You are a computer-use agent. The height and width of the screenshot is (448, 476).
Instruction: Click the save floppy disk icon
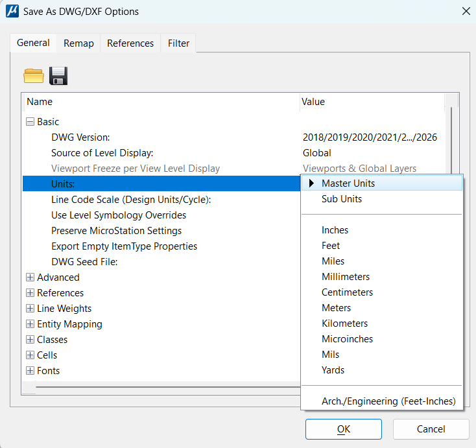[x=58, y=76]
